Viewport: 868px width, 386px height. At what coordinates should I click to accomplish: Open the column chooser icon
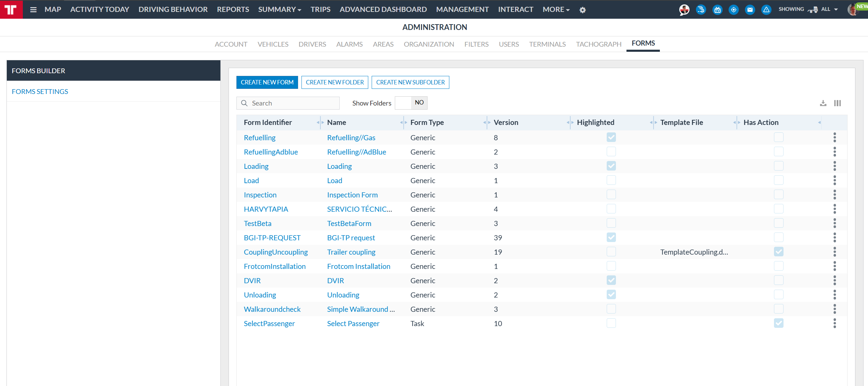(837, 103)
